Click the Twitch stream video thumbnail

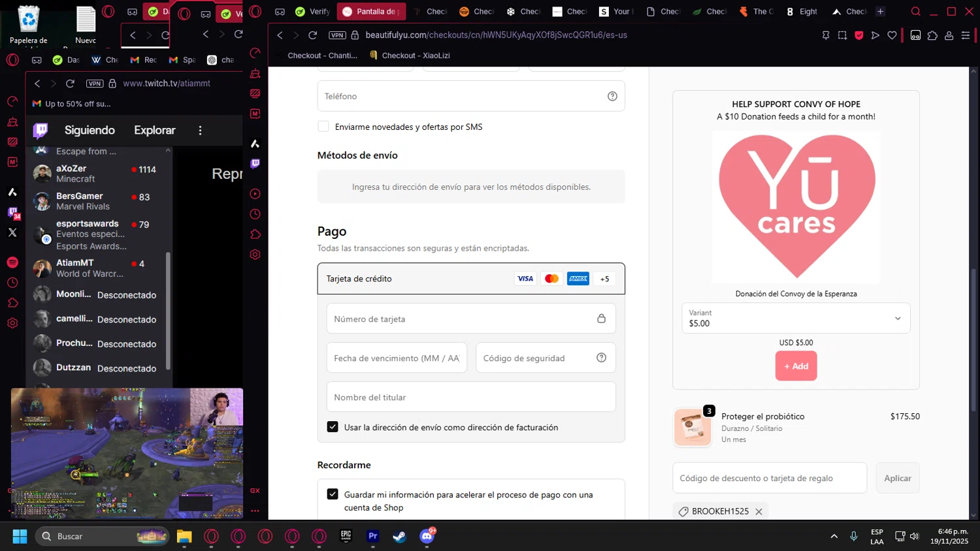tap(127, 454)
